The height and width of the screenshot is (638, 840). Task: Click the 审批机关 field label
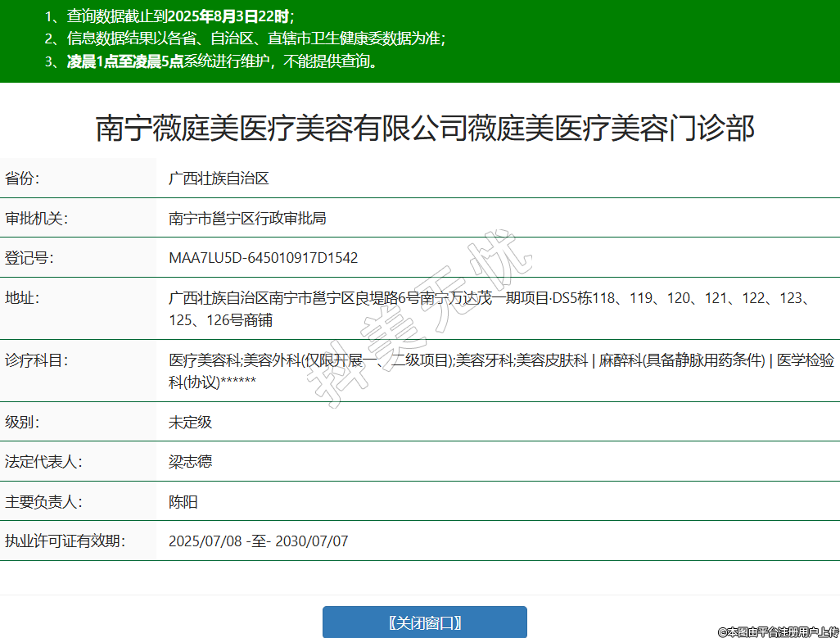(x=36, y=218)
